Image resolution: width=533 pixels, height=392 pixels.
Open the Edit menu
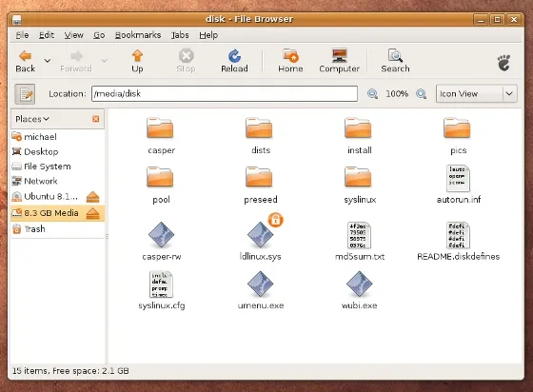[47, 35]
